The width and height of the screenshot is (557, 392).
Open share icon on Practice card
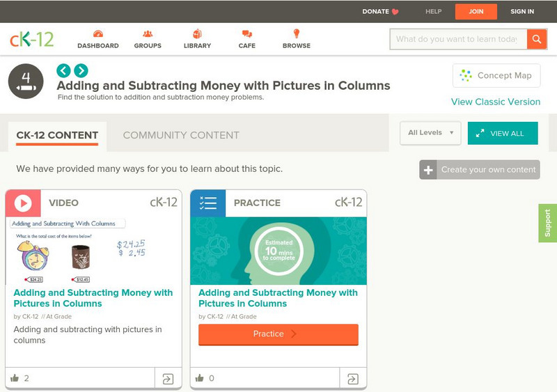(x=353, y=379)
